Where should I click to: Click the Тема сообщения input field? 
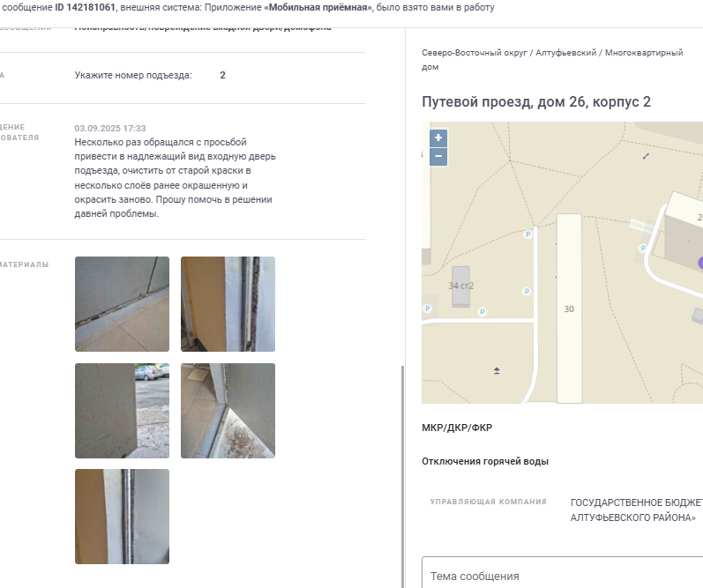pos(562,573)
